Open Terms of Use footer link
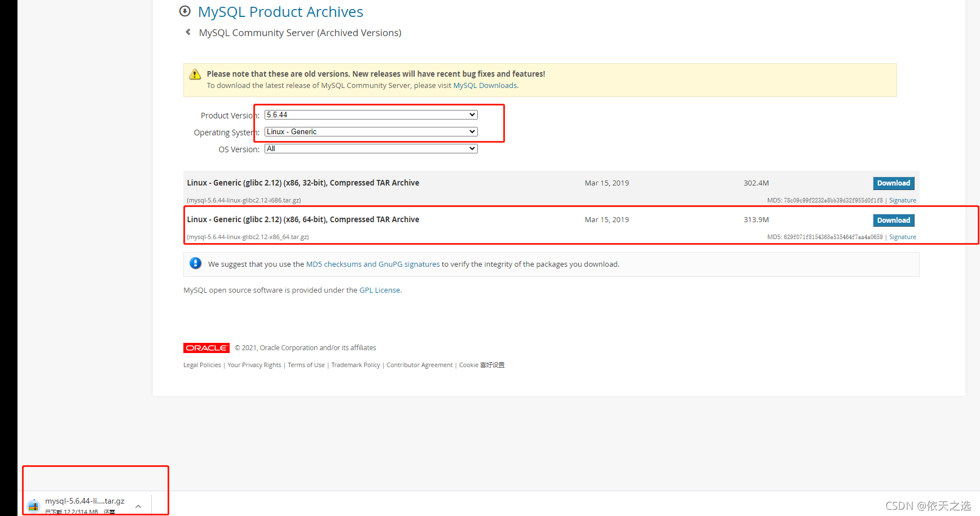 pos(306,365)
